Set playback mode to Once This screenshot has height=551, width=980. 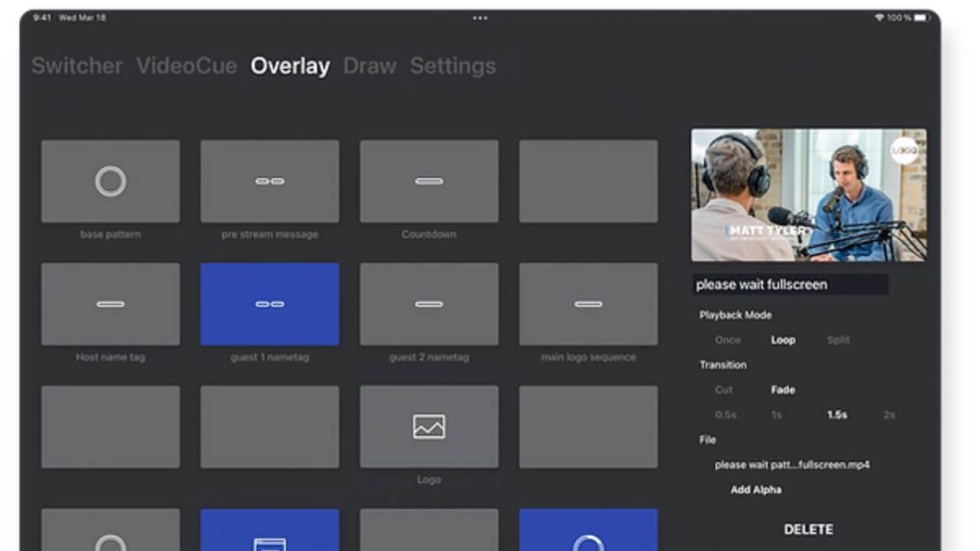point(727,340)
